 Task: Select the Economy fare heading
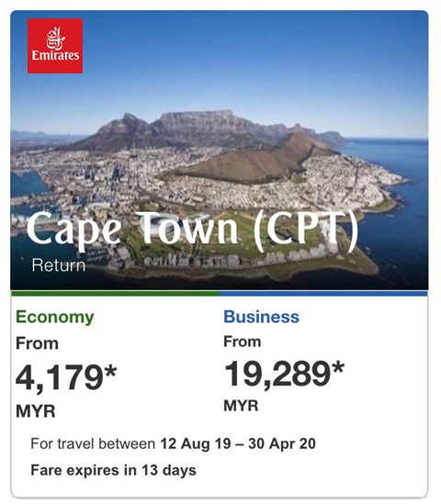[55, 318]
